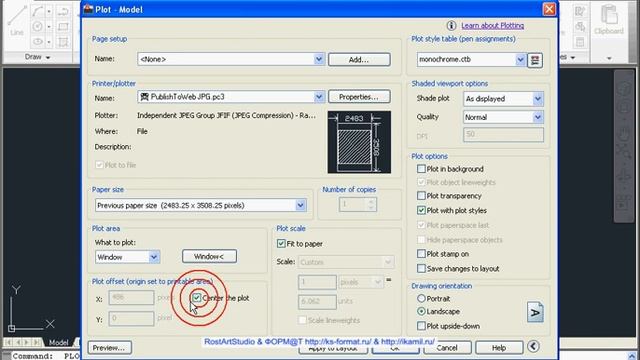Enable Plot transparency option

point(421,196)
